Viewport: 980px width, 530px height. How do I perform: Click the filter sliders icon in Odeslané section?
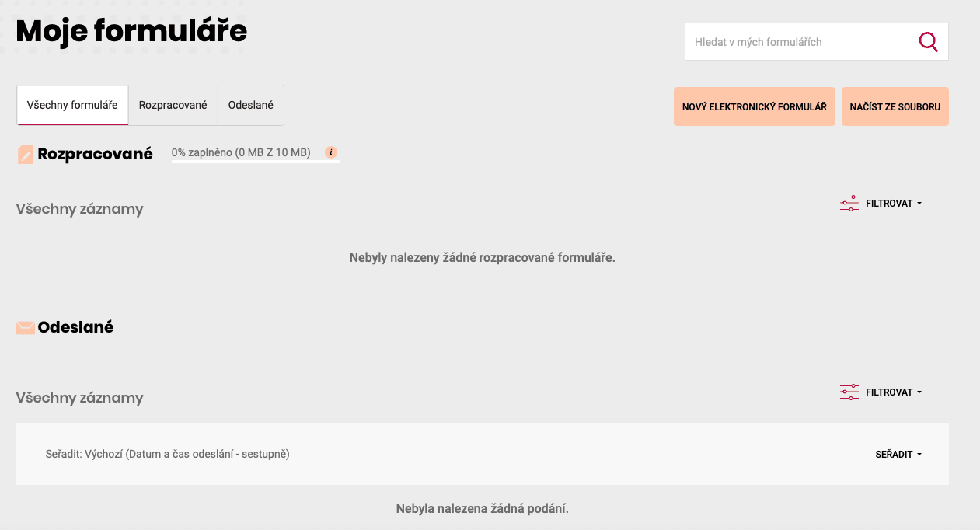coord(849,392)
